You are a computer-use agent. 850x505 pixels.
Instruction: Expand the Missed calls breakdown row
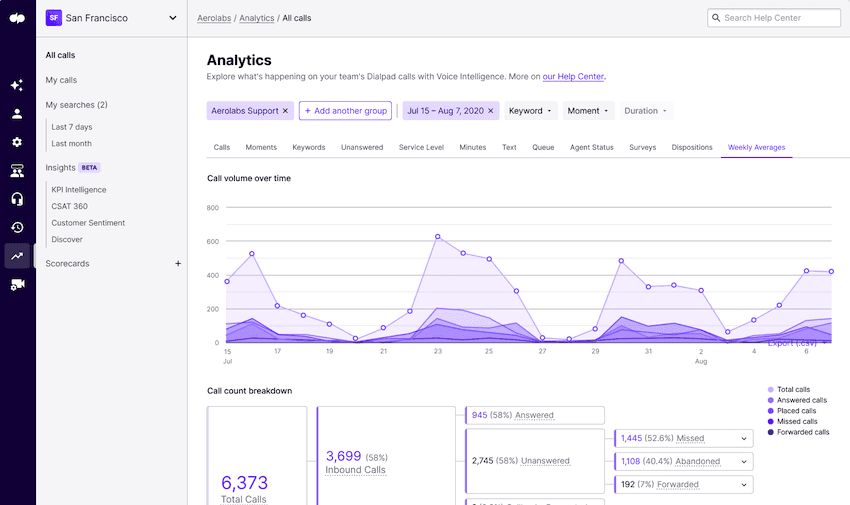[743, 438]
